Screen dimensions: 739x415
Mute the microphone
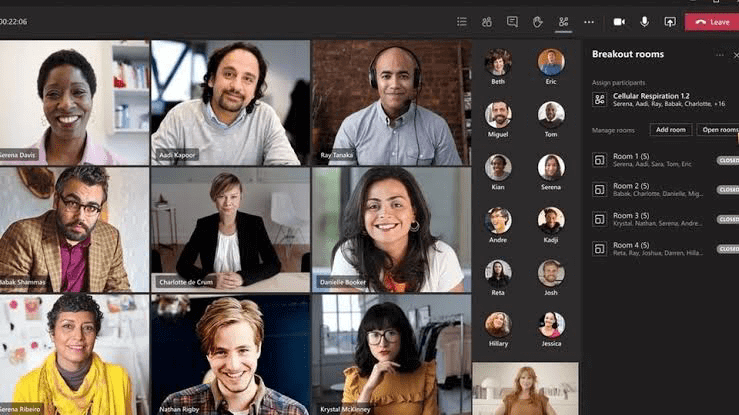coord(644,21)
